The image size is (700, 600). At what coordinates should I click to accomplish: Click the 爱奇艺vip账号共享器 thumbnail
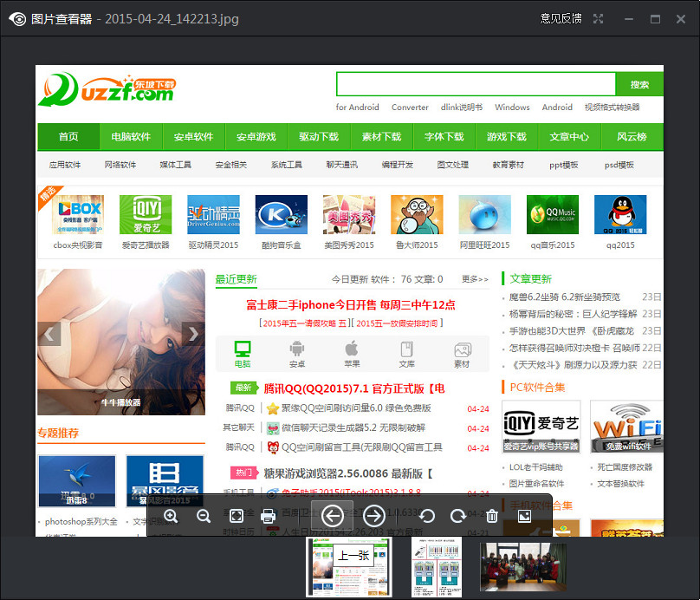[x=541, y=427]
